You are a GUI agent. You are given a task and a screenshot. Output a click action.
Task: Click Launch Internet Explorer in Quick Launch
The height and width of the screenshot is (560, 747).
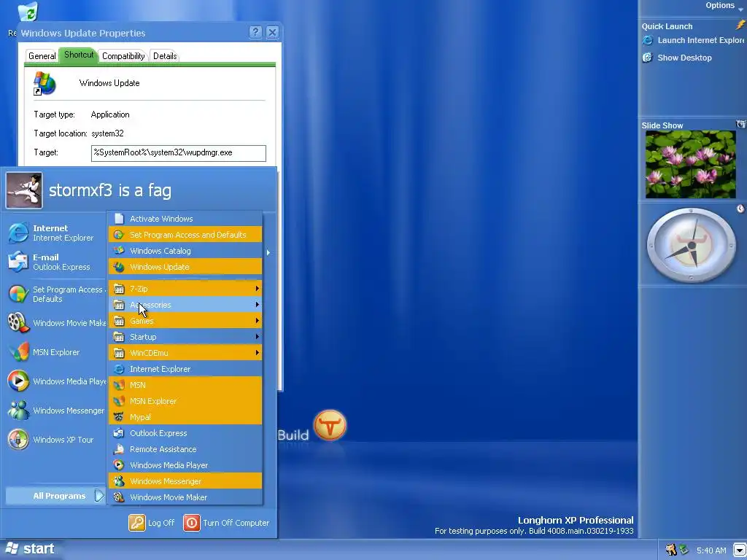point(694,41)
